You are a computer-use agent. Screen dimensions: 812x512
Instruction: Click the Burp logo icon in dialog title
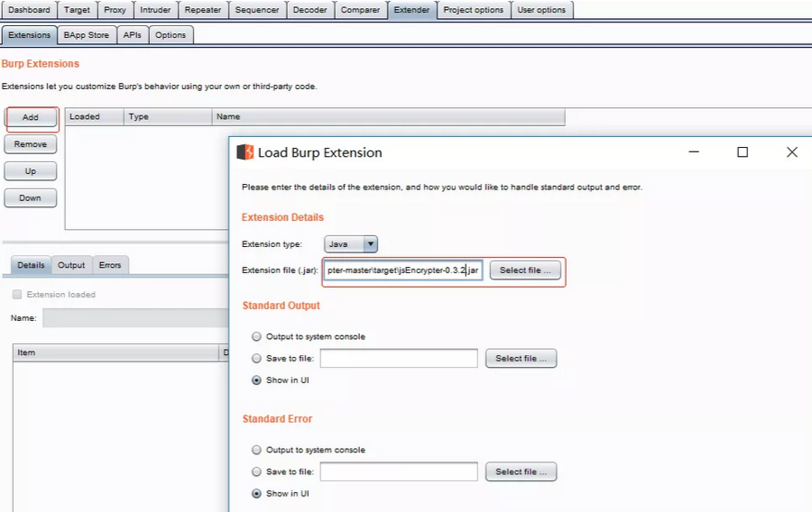245,152
